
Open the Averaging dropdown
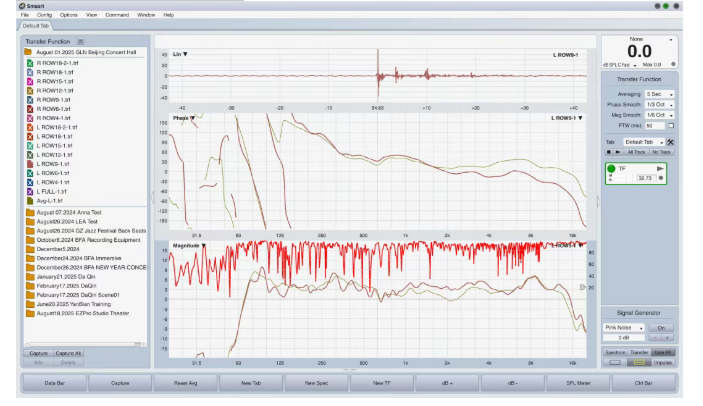point(659,94)
